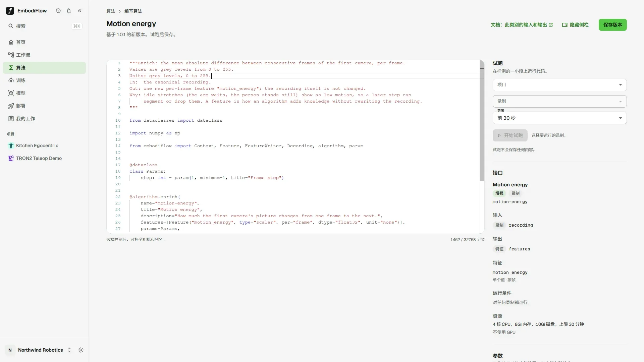Click the 我的工作 clipboard icon
The image size is (644, 362).
tap(11, 119)
